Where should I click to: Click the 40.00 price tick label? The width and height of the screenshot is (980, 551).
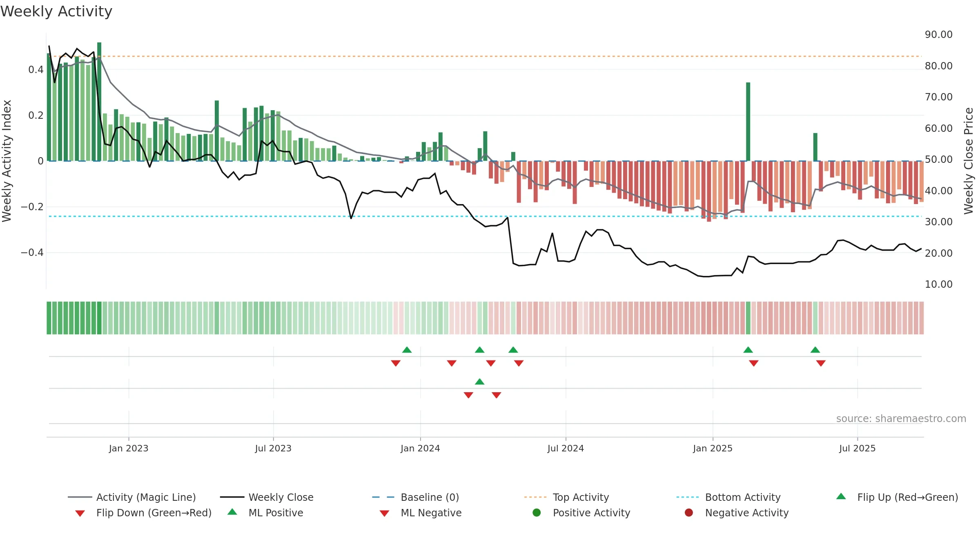click(x=939, y=191)
